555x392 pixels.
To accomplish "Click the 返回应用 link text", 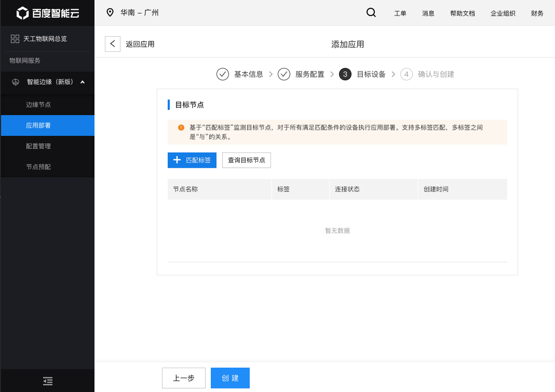I will pos(140,44).
